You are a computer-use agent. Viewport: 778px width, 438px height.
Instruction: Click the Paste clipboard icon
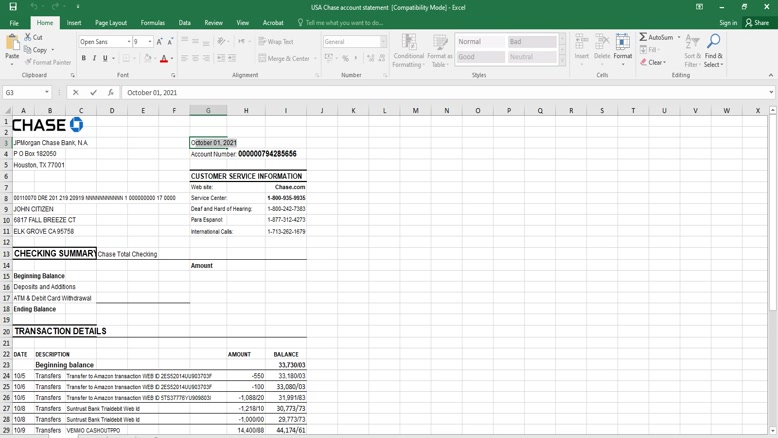click(12, 43)
